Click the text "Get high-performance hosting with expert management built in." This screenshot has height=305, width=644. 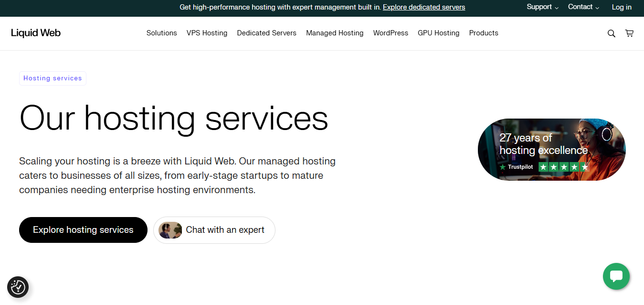tap(280, 7)
